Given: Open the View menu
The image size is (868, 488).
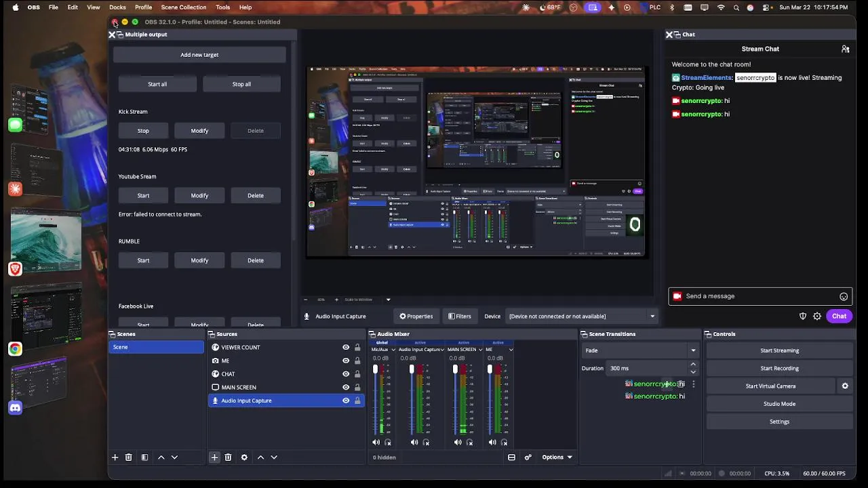Looking at the screenshot, I should click(x=94, y=7).
